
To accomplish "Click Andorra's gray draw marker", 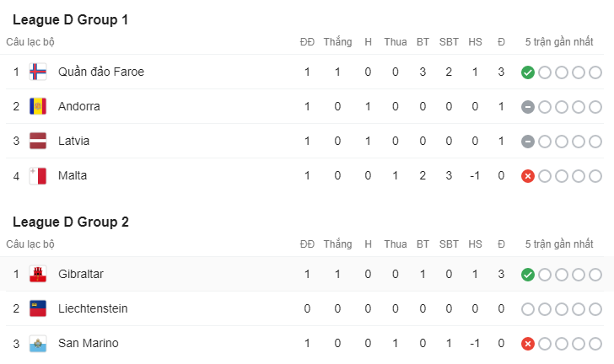I will (528, 107).
